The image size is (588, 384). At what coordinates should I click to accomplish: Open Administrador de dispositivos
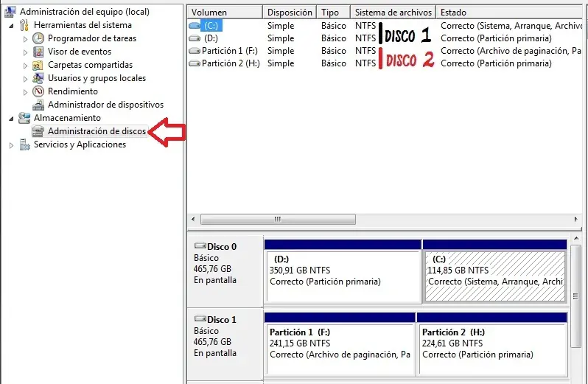pyautogui.click(x=106, y=105)
